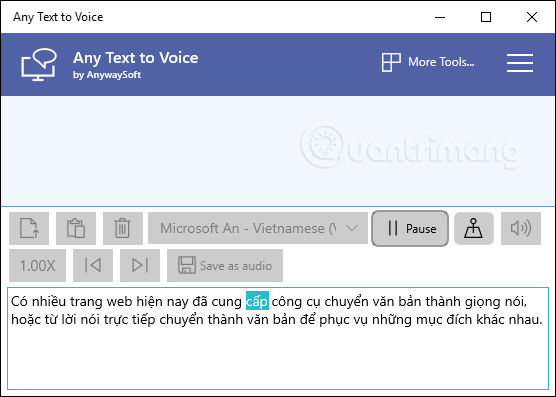Close the Any Text to Voice window
Image resolution: width=556 pixels, height=397 pixels.
click(x=532, y=17)
